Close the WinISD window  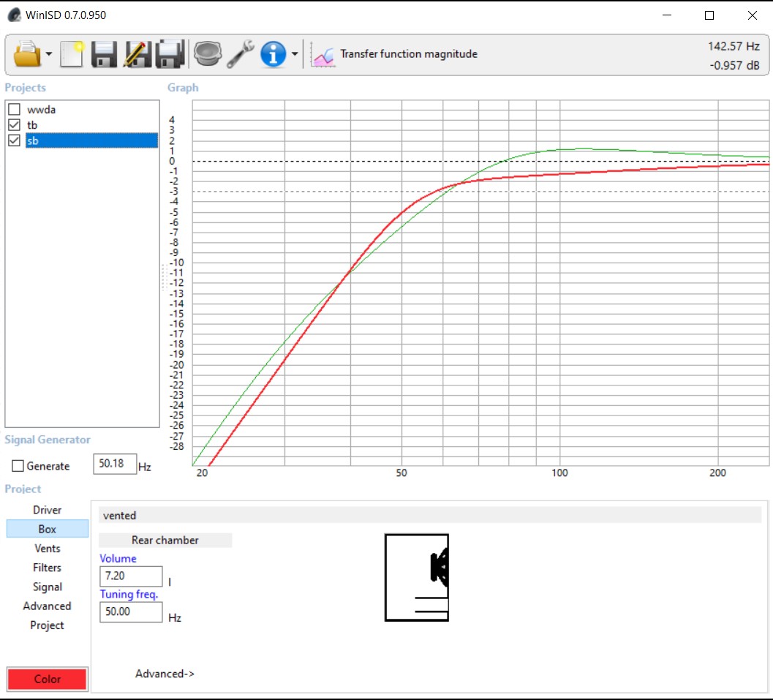click(x=753, y=15)
